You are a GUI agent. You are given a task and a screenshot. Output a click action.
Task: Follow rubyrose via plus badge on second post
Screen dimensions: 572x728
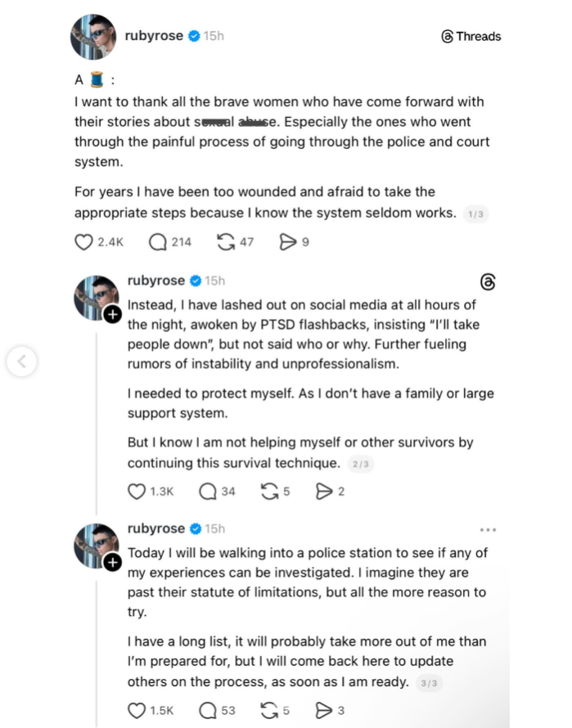click(112, 316)
